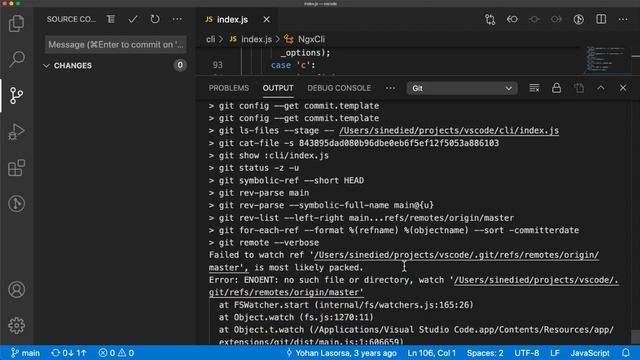This screenshot has width=640, height=360.
Task: Click the 'git status -z -u' output line
Action: click(254, 168)
